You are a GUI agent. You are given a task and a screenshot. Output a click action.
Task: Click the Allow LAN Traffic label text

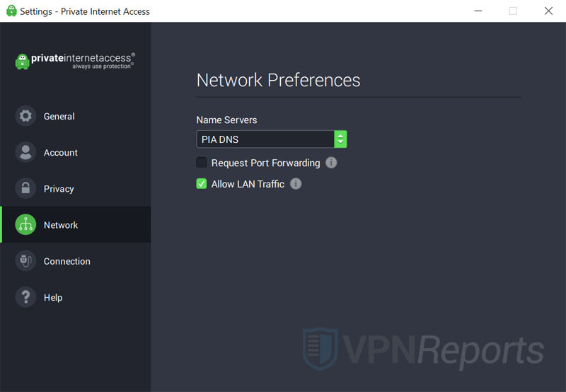pos(248,184)
